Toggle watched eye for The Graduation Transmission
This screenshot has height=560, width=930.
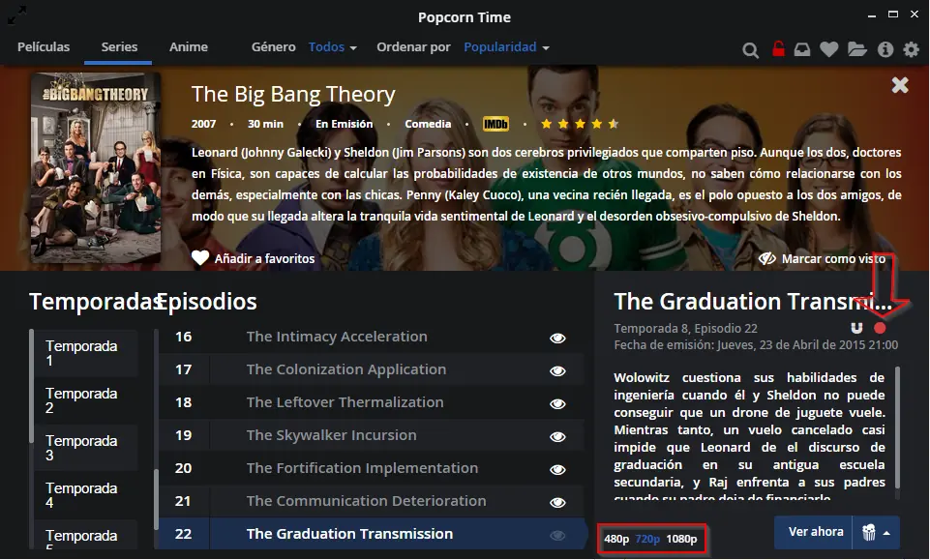tap(557, 535)
